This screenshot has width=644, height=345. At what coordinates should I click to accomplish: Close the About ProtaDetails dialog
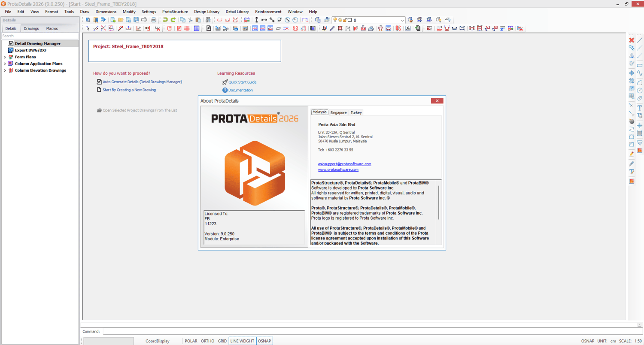(437, 101)
